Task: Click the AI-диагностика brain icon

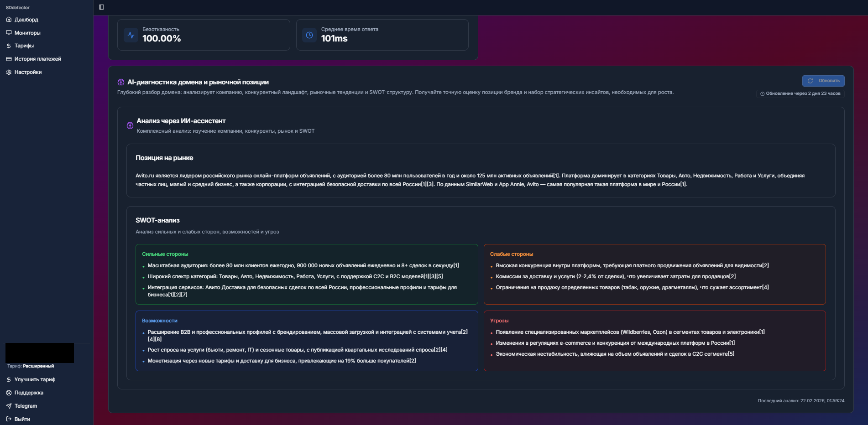Action: point(121,82)
